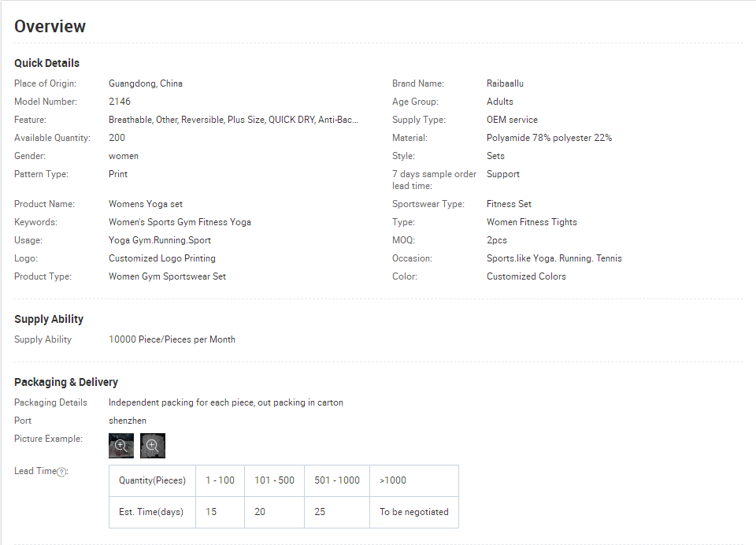Click the truncated Feature value text
Screen dimensions: 756x545
tap(233, 120)
